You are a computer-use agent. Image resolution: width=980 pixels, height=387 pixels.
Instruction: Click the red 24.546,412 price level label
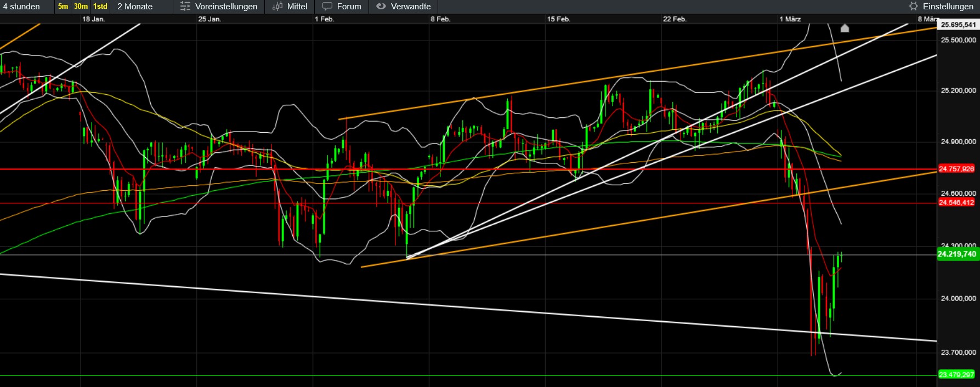click(956, 203)
